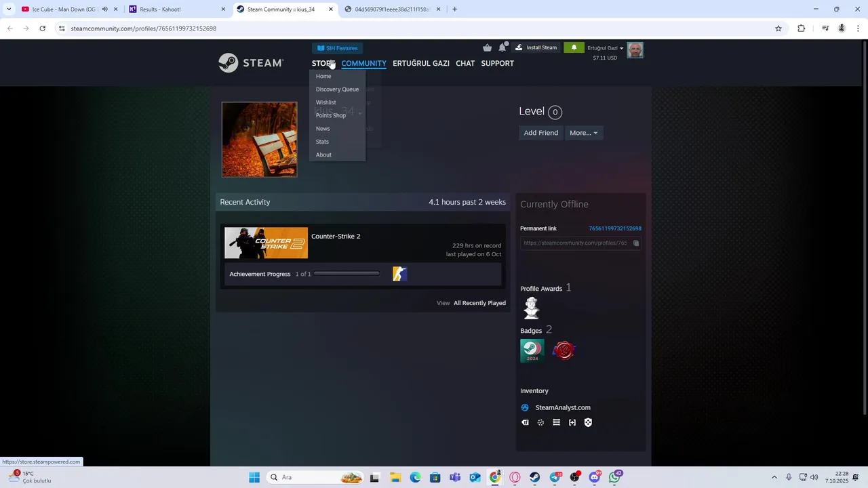
Task: Click the shield inventory tool icon
Action: (x=588, y=422)
